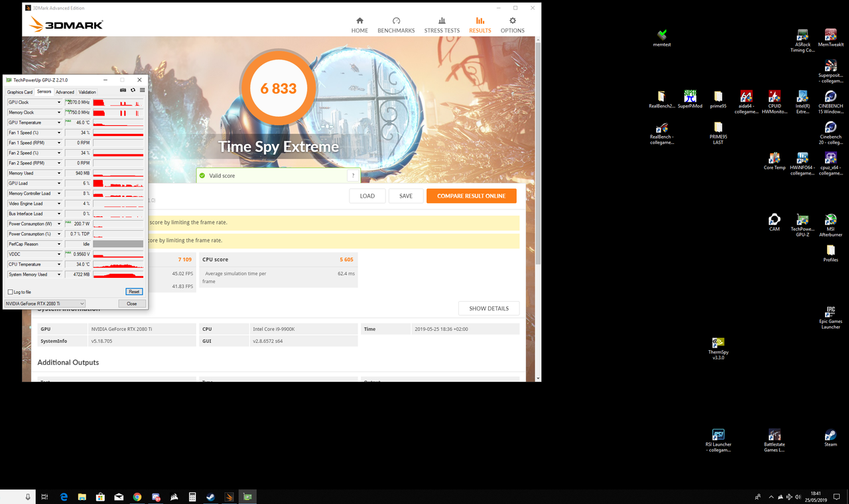Screen dimensions: 849x504
Task: Switch to the Graphics Card tab
Action: [x=20, y=92]
